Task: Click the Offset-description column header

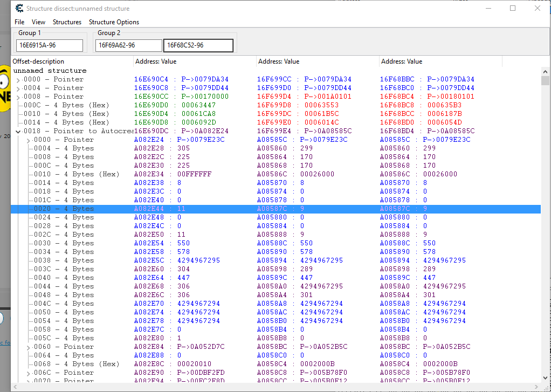Action: click(72, 61)
